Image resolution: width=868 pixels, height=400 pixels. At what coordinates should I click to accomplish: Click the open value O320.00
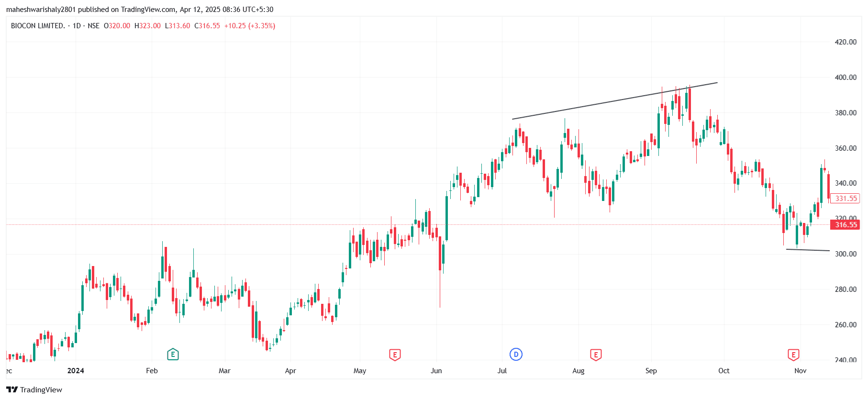click(x=117, y=26)
